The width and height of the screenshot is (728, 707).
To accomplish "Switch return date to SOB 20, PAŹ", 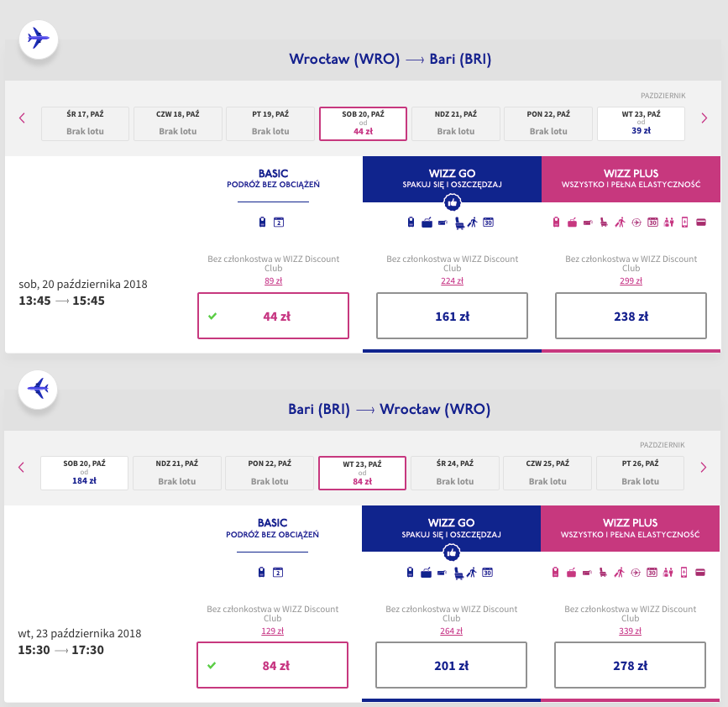I will click(x=84, y=473).
